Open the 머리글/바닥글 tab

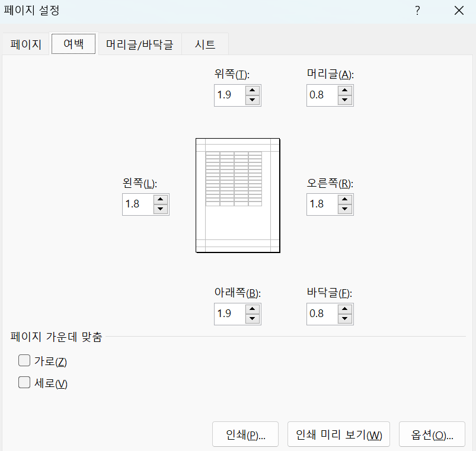139,44
